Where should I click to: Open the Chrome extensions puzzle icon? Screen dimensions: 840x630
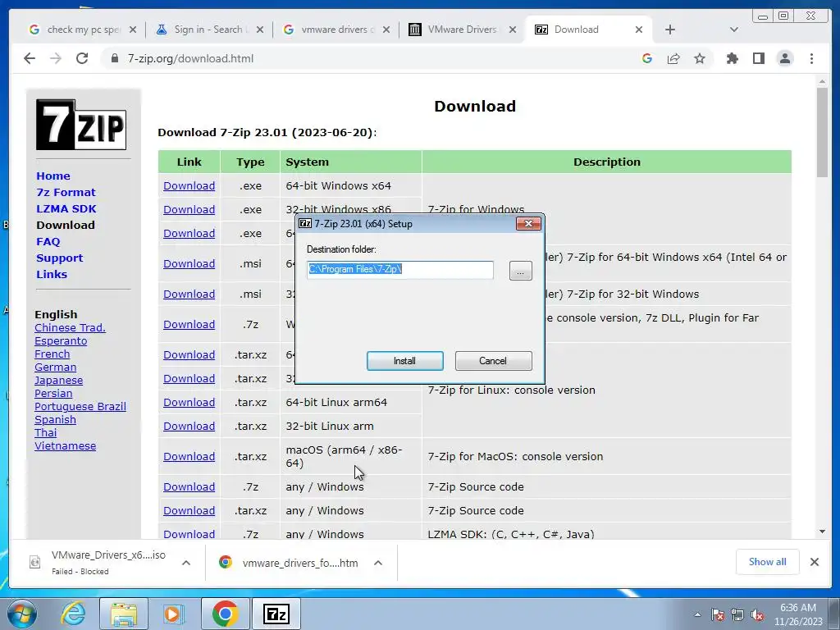pyautogui.click(x=732, y=58)
